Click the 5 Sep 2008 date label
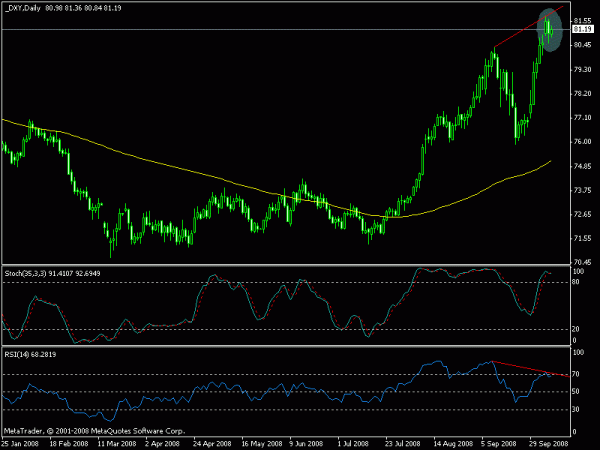Image resolution: width=600 pixels, height=450 pixels. click(499, 444)
